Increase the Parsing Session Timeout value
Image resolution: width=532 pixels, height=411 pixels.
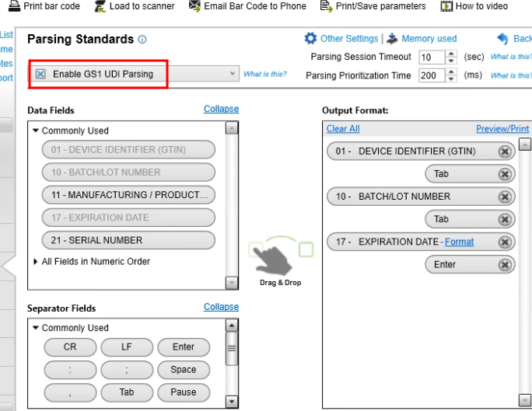click(x=453, y=54)
